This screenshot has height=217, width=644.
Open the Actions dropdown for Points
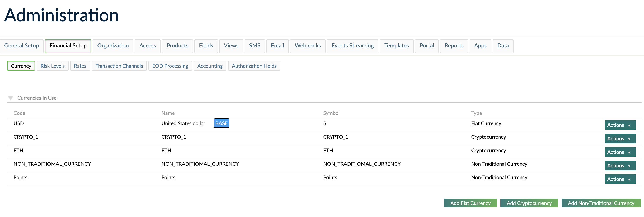[620, 179]
